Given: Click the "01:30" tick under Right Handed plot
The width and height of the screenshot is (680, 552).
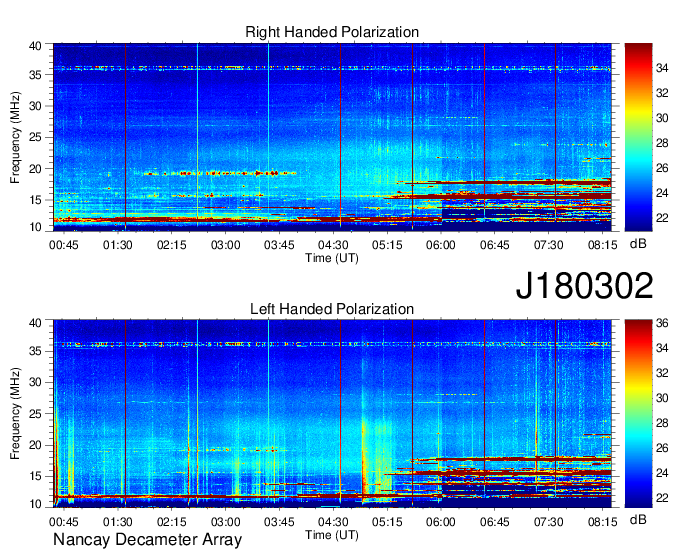Looking at the screenshot, I should [x=118, y=245].
